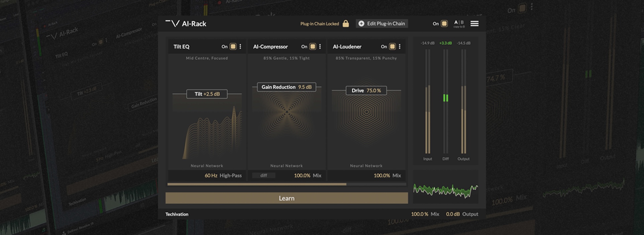
Task: Expand the AI-Loudener three-dot options menu
Action: tap(400, 47)
